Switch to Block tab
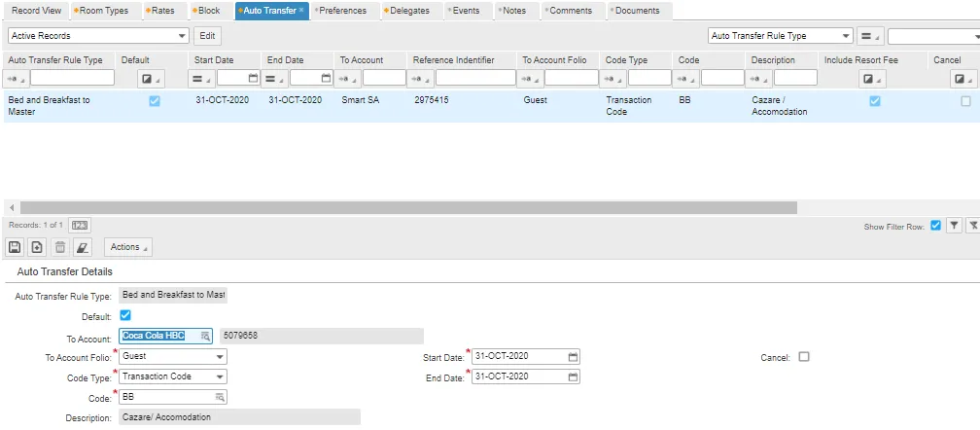The width and height of the screenshot is (980, 430). pos(209,11)
